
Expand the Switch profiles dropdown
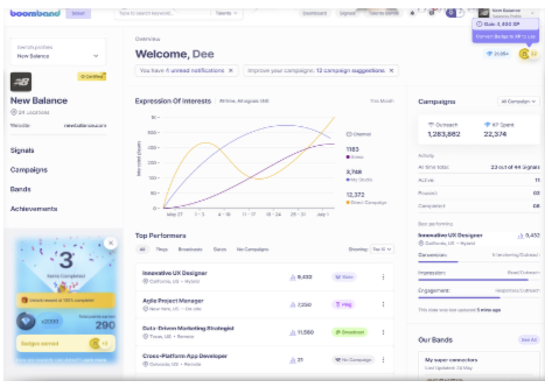pyautogui.click(x=95, y=56)
